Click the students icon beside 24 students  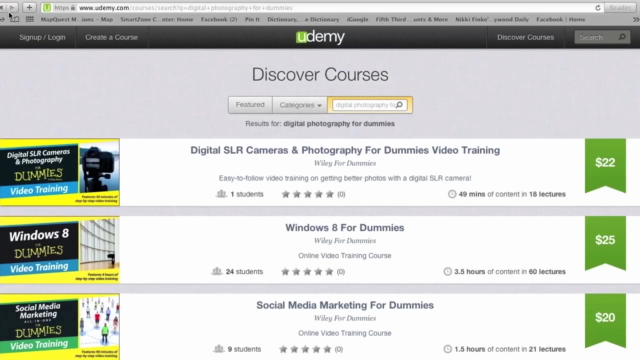coord(217,271)
